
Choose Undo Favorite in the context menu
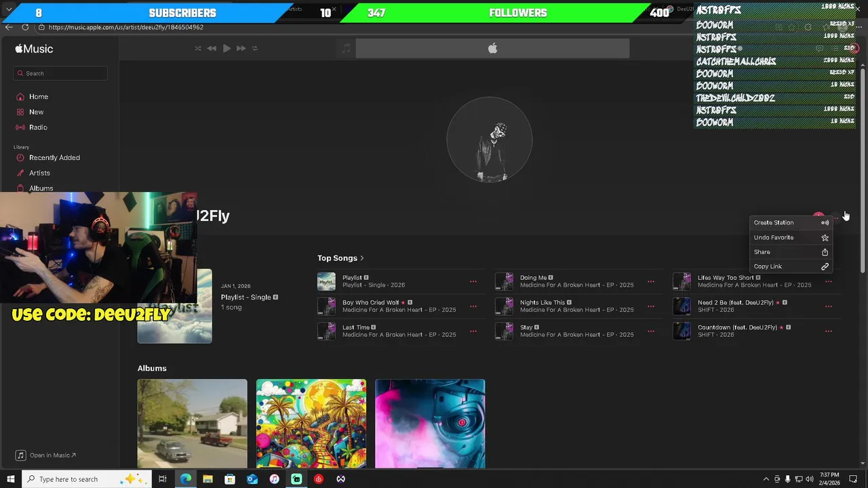791,237
